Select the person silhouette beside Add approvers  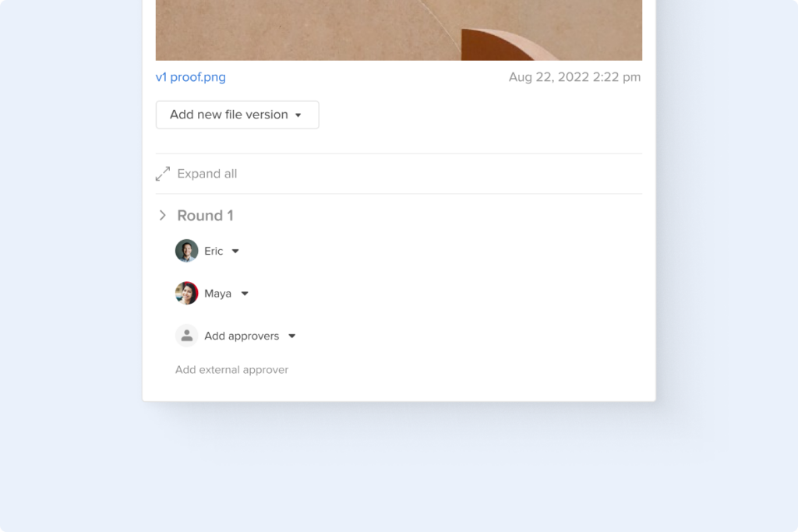click(186, 335)
